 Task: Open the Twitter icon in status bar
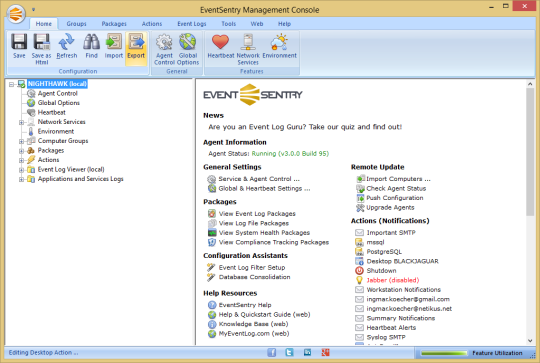coord(289,352)
